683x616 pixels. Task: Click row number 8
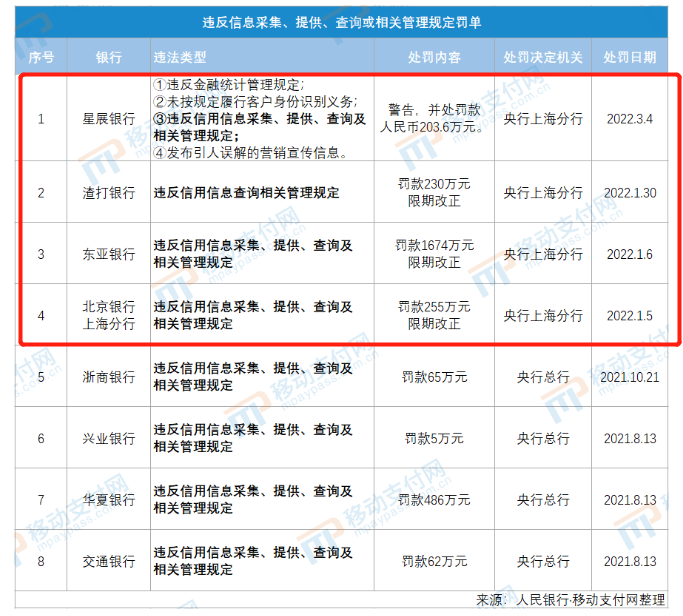(41, 561)
